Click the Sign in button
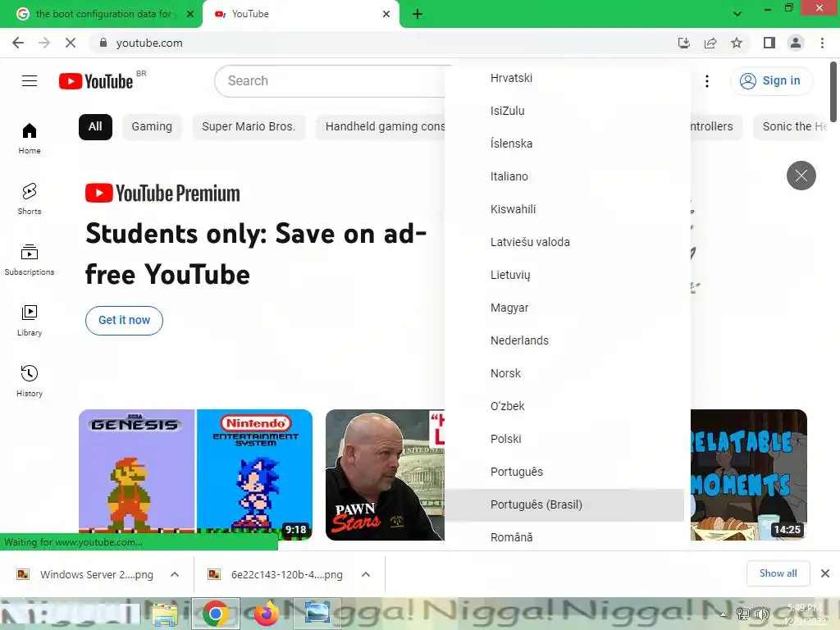Image resolution: width=840 pixels, height=630 pixels. tap(771, 81)
